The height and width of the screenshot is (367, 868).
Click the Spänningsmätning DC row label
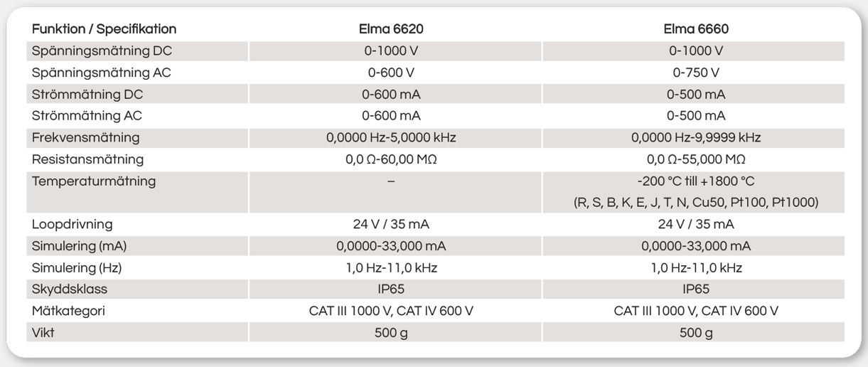[102, 51]
